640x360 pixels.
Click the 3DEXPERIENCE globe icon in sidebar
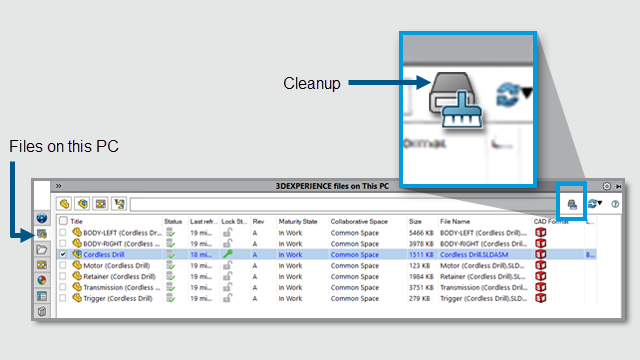tap(42, 218)
